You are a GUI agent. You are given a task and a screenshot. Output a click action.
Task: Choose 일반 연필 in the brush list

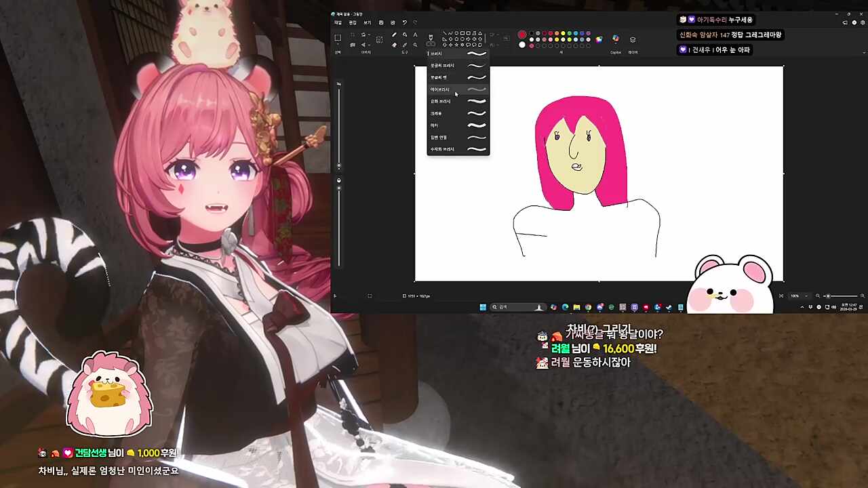tap(458, 137)
